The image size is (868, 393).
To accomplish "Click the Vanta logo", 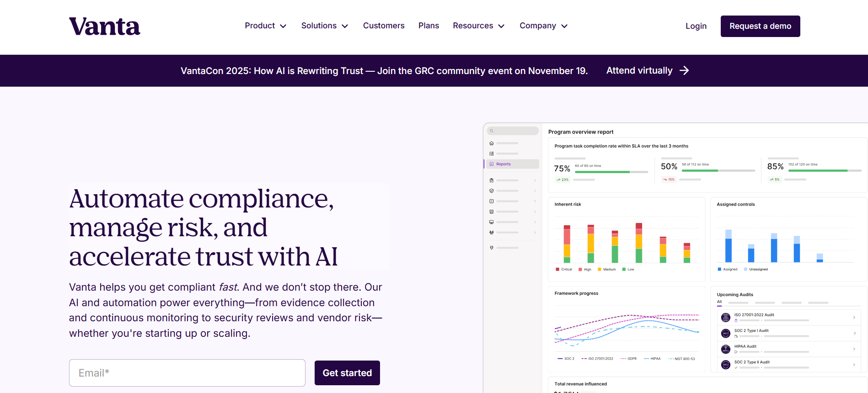I will [104, 27].
